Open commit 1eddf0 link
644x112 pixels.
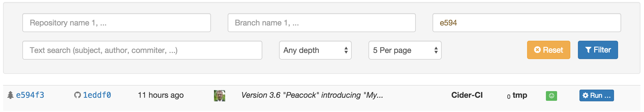97,95
